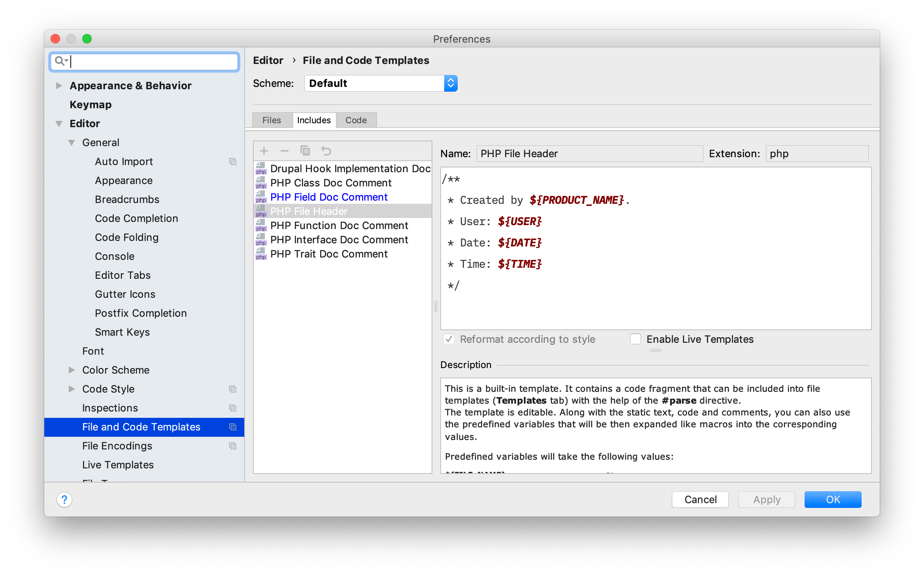Expand Appearance & Behavior section
The image size is (924, 575).
pyautogui.click(x=59, y=86)
